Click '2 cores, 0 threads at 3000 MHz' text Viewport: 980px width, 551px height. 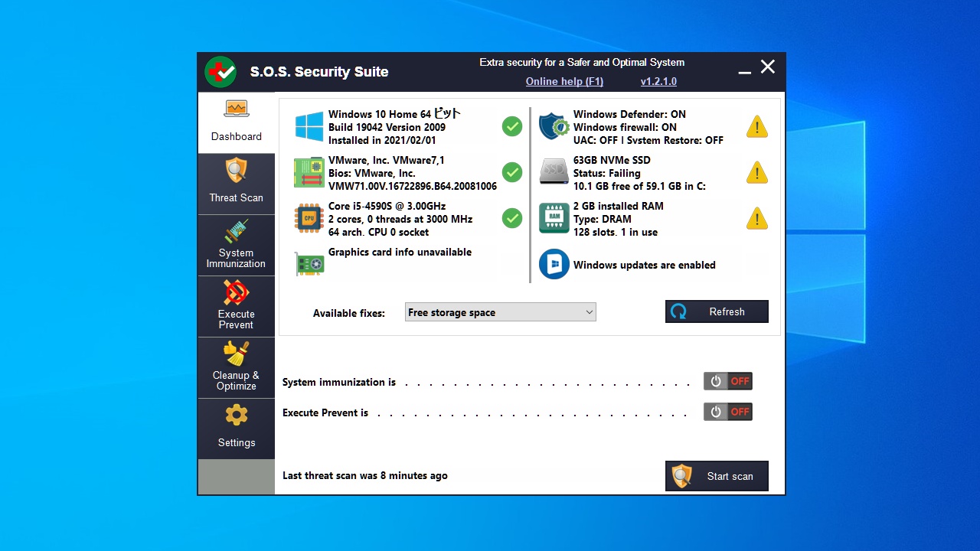(400, 219)
